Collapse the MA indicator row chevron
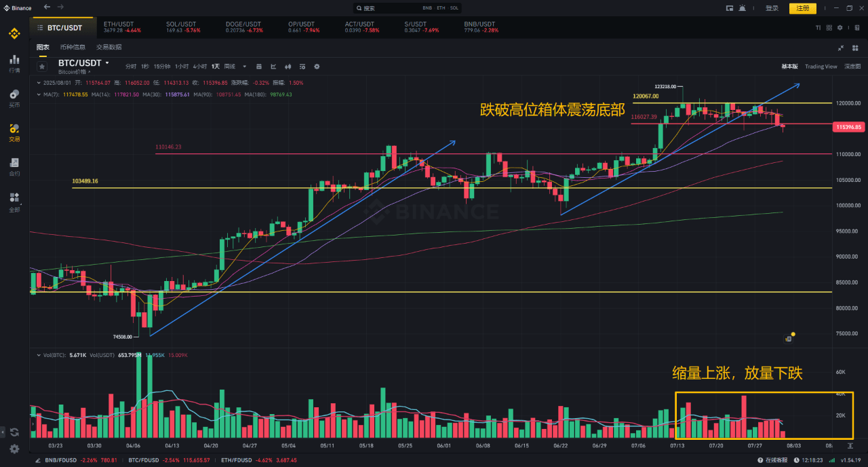Screen dimensions: 868x467 click(x=39, y=94)
